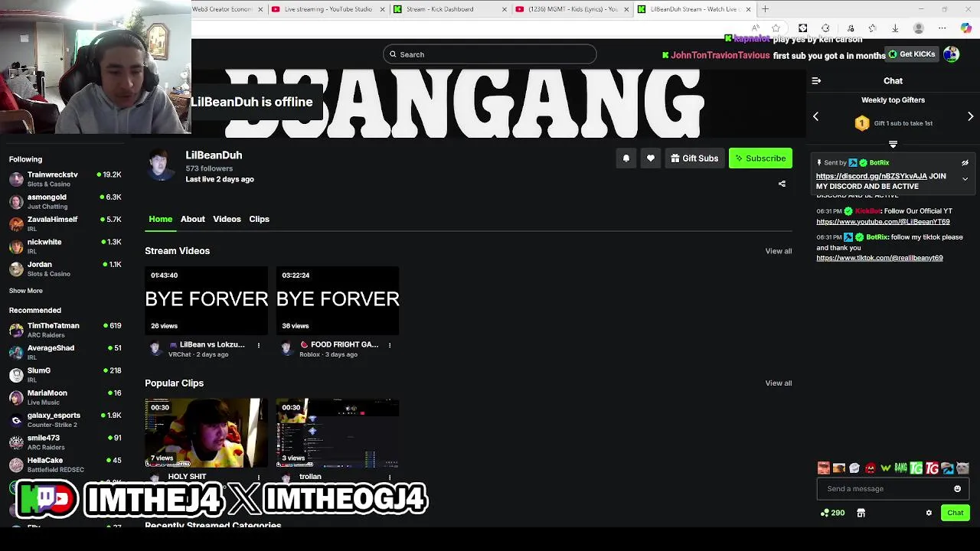
Task: Hide the pinned BotRix message
Action: click(x=965, y=163)
